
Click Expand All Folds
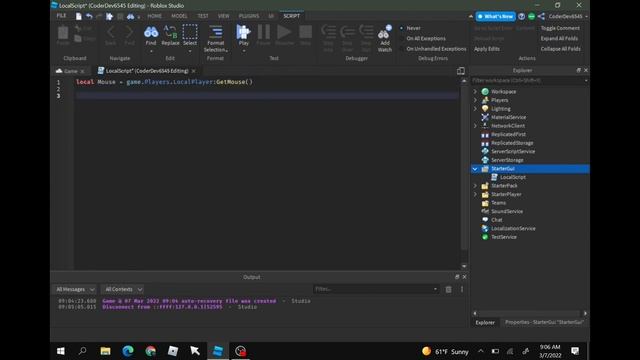[x=559, y=38]
